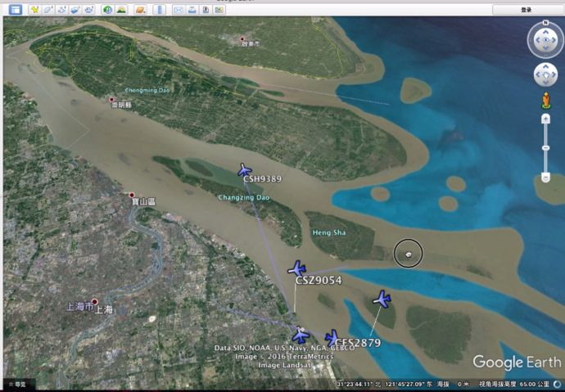Show historical imagery with clock icon

point(108,10)
